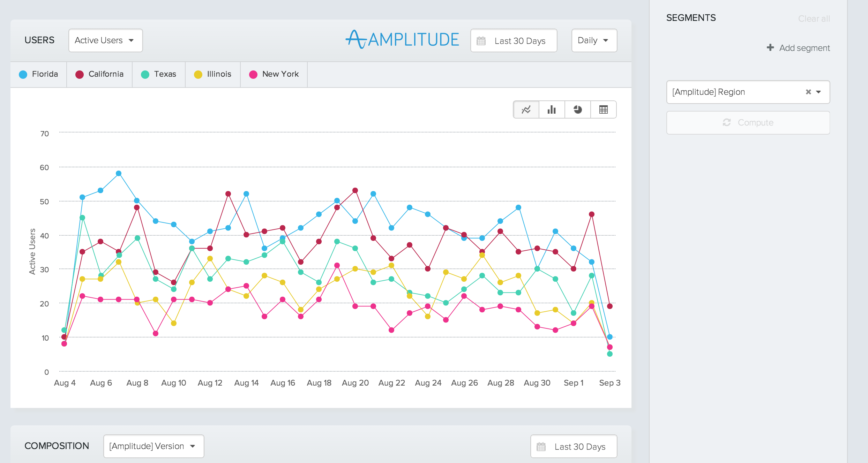Click the Add segment link
Viewport: 868px width, 463px height.
798,48
